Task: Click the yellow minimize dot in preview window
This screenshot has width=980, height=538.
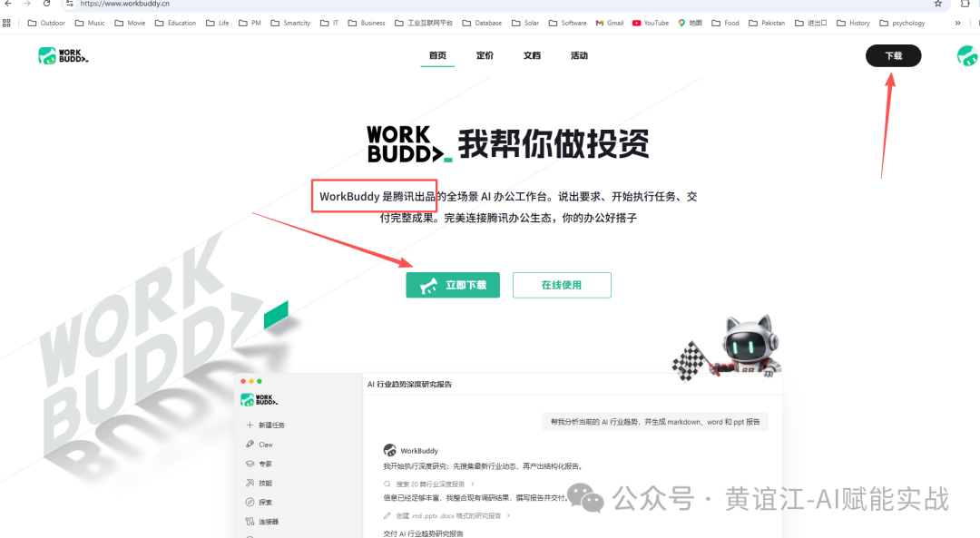Action: pyautogui.click(x=251, y=381)
